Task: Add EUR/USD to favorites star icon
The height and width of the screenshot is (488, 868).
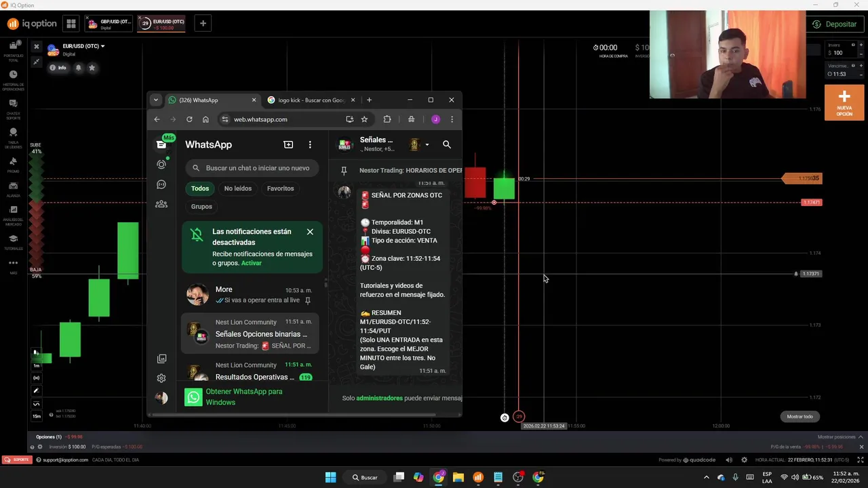Action: click(x=92, y=68)
